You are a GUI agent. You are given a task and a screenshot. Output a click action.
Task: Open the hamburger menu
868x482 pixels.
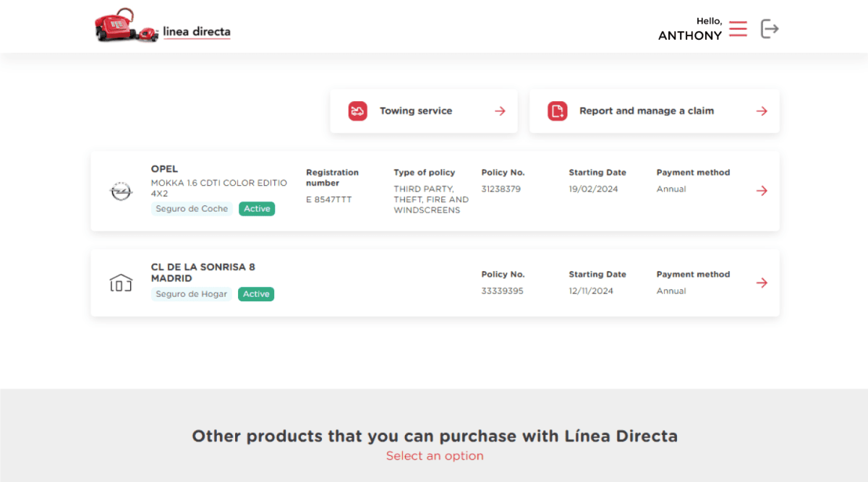pos(738,29)
